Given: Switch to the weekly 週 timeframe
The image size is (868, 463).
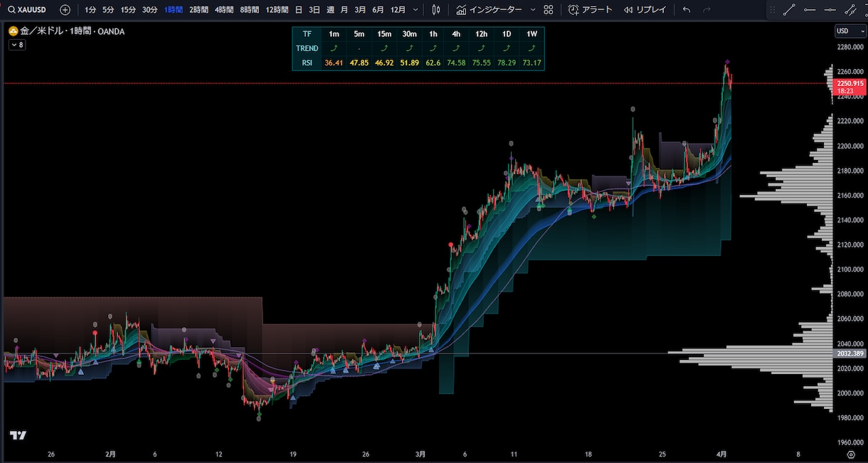Looking at the screenshot, I should click(330, 10).
